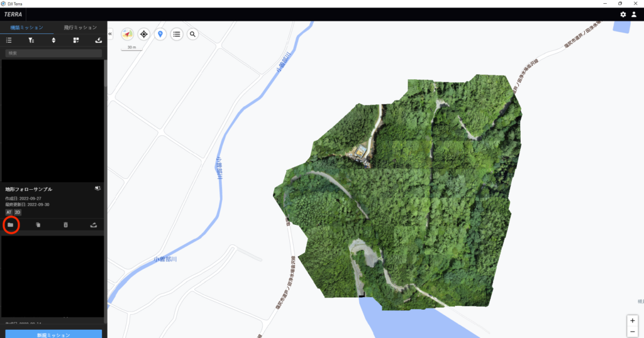The width and height of the screenshot is (644, 338).
Task: Toggle multi-select mode for missions
Action: point(76,40)
